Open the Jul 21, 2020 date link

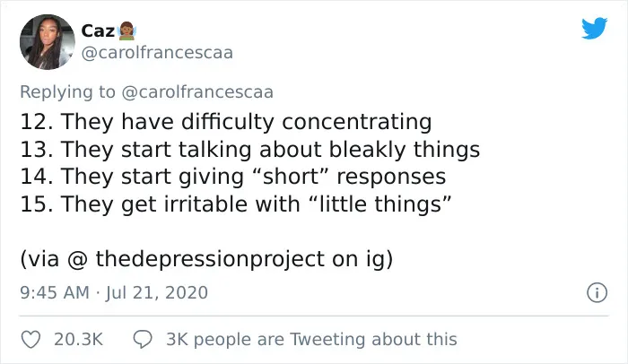pyautogui.click(x=157, y=292)
